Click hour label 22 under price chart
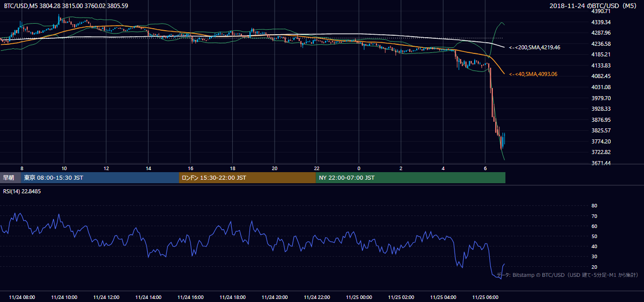644x302 pixels. click(316, 168)
